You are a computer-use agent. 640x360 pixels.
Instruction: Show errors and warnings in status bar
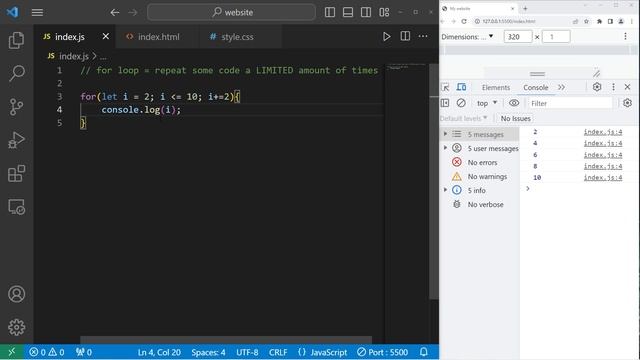point(47,352)
